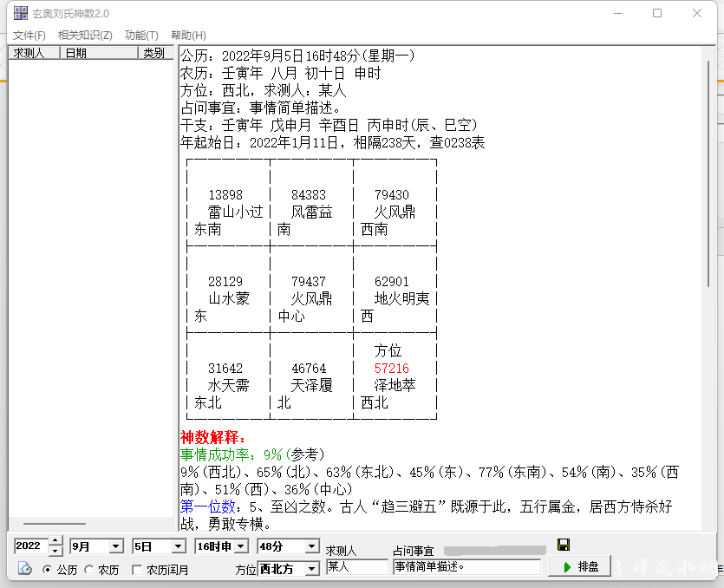Click the save disk icon
Image resolution: width=724 pixels, height=588 pixels.
pyautogui.click(x=564, y=545)
